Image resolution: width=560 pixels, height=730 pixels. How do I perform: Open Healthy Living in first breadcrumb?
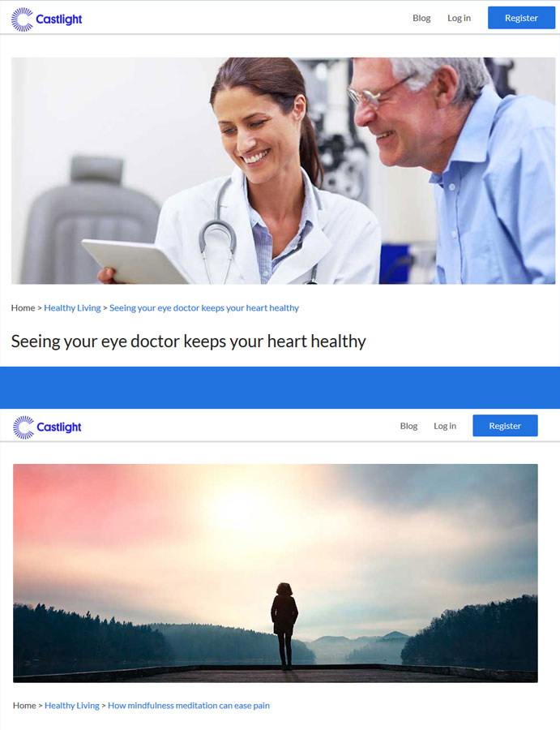[72, 307]
